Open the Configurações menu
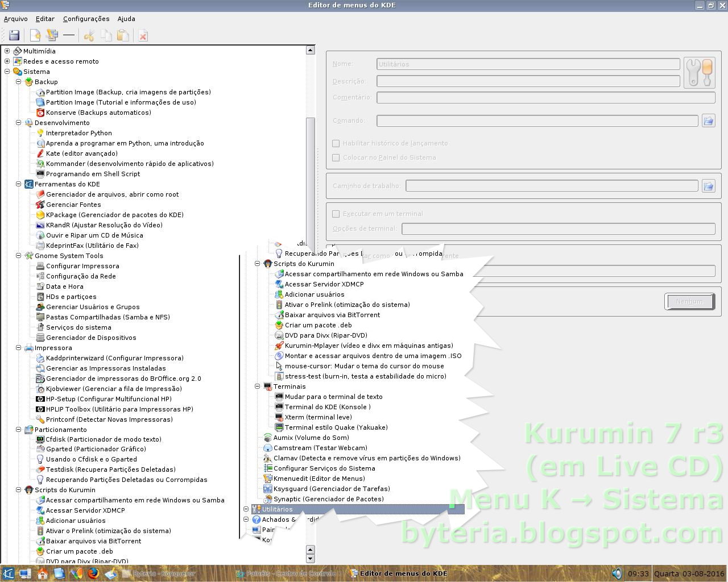 tap(86, 19)
